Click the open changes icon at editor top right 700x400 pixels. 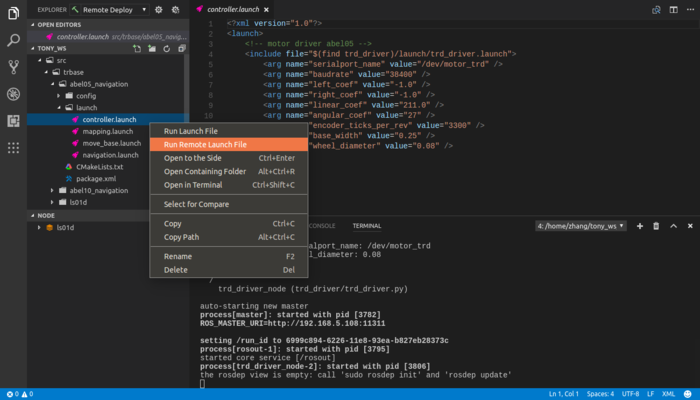click(656, 9)
